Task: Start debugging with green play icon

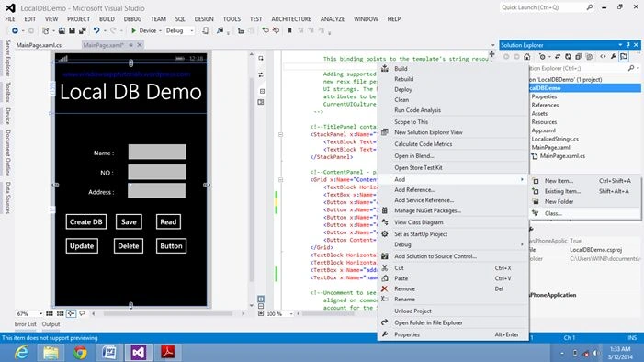Action: [133, 31]
